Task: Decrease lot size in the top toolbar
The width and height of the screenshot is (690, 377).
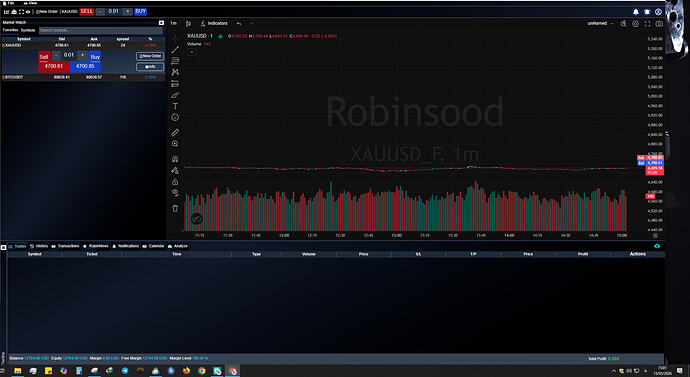Action: click(101, 11)
